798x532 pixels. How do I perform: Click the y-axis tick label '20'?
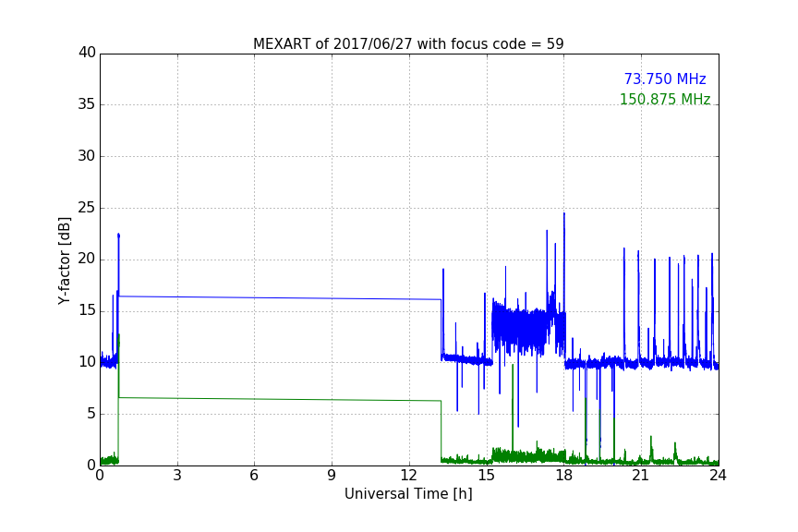click(87, 259)
